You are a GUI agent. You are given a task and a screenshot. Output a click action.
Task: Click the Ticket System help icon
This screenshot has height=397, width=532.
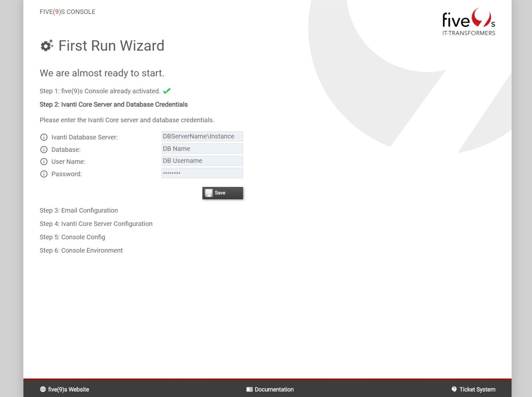454,389
